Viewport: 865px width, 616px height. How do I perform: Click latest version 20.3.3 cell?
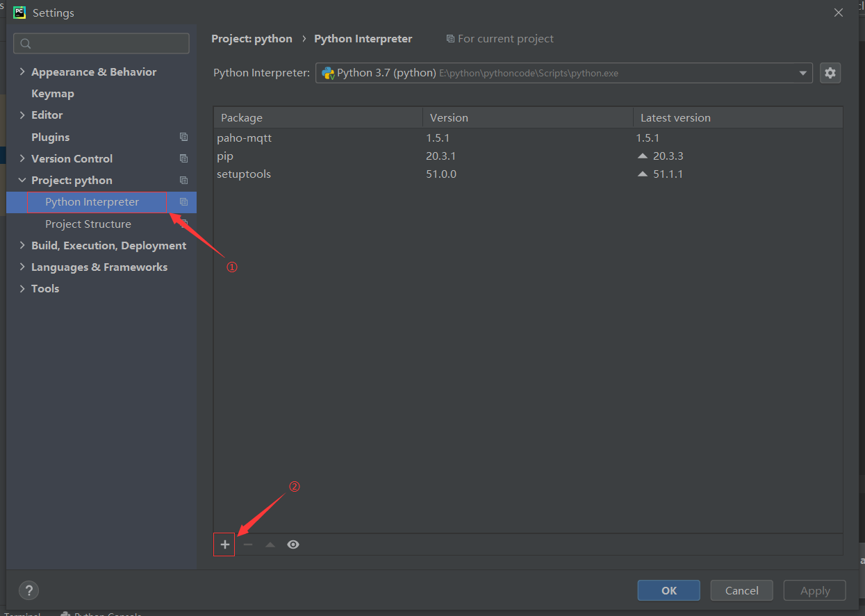[x=668, y=156]
